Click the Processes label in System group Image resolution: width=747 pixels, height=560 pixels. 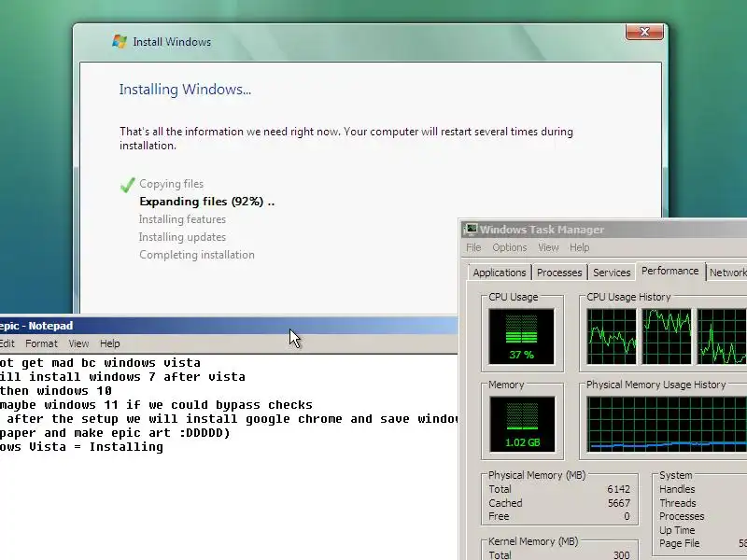pyautogui.click(x=682, y=516)
